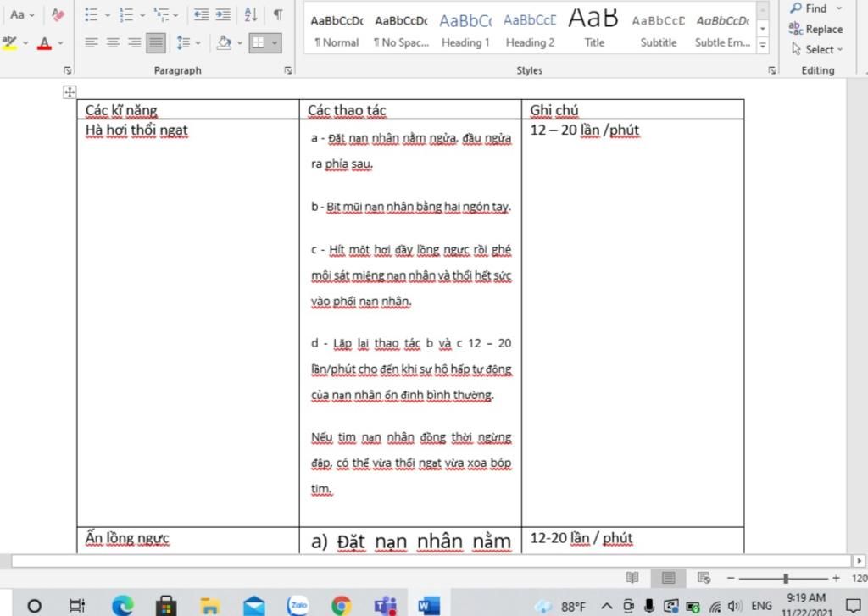Screen dimensions: 868x616
Task: Open Task View on taskbar
Action: pyautogui.click(x=77, y=606)
